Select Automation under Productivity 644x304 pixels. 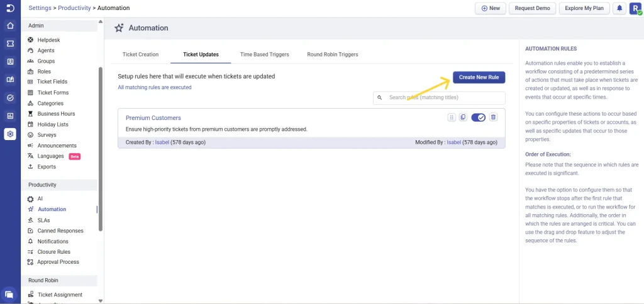coord(52,209)
